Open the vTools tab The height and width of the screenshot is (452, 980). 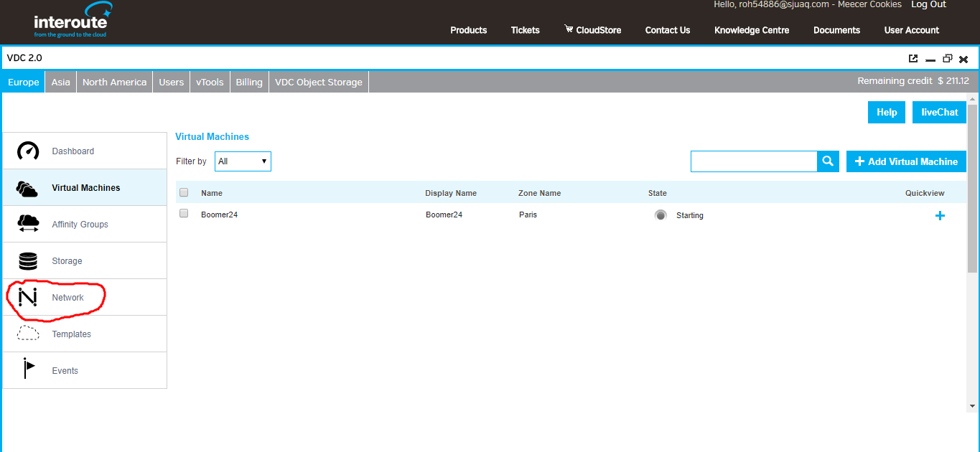point(210,82)
